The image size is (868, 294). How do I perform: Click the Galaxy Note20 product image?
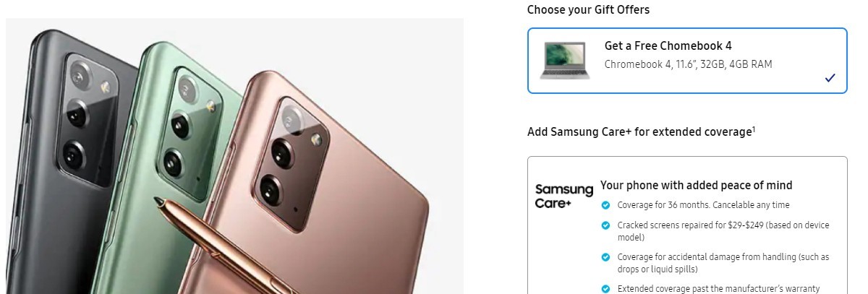point(234,156)
